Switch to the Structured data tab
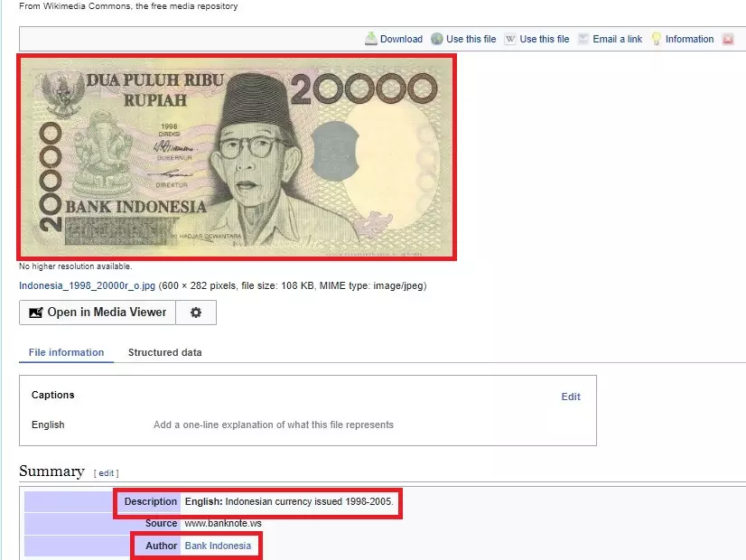The height and width of the screenshot is (560, 746). click(164, 352)
